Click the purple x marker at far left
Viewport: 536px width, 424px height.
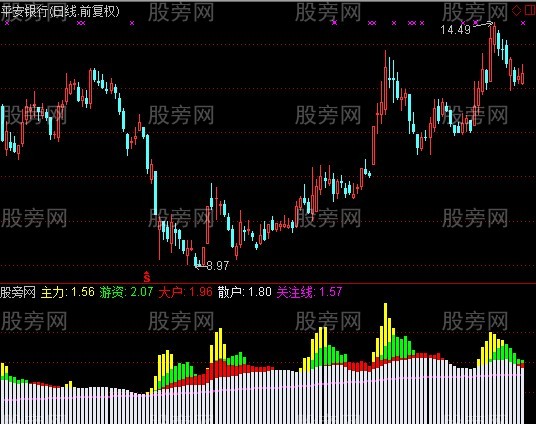[7, 23]
